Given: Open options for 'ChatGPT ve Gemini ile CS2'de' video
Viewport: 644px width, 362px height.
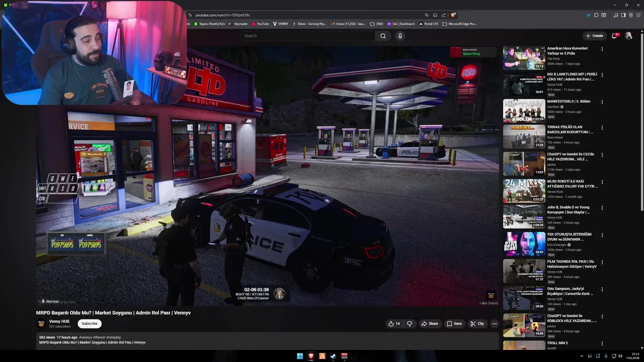Looking at the screenshot, I should click(602, 155).
